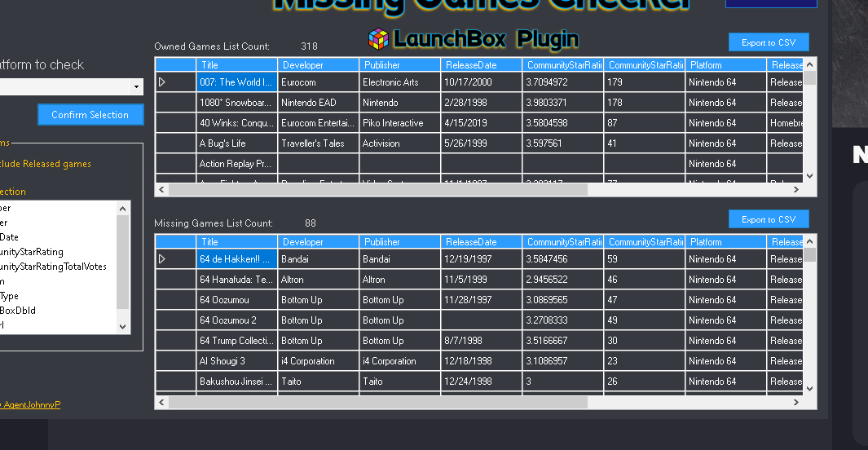Open the AgentJohnnyP link
Viewport: 868px width, 450px height.
(32, 404)
